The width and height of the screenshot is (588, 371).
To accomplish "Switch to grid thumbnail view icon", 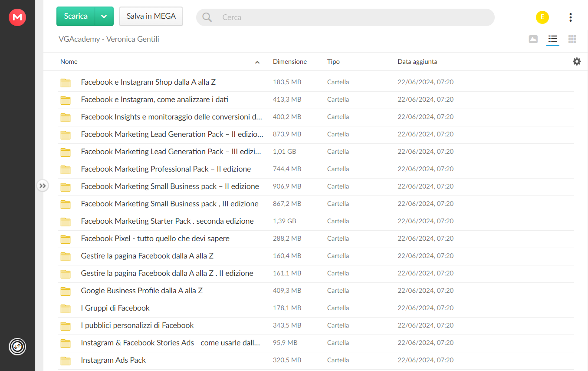I will click(572, 39).
